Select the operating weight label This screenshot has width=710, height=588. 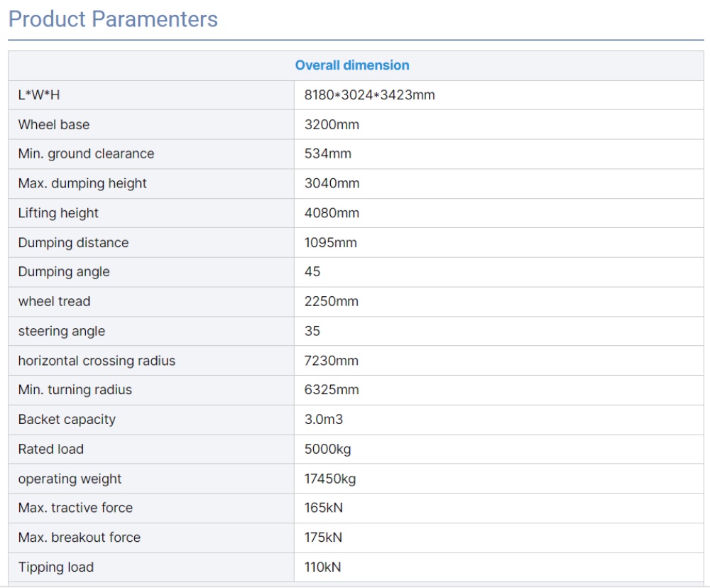70,479
